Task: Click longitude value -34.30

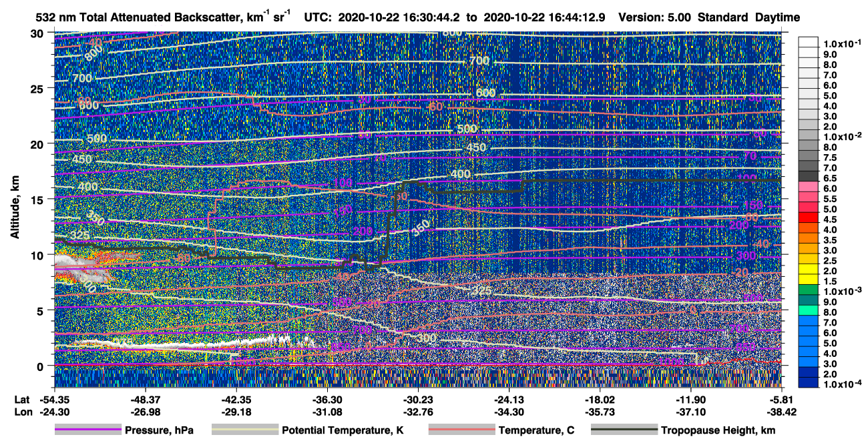Action: tap(509, 412)
